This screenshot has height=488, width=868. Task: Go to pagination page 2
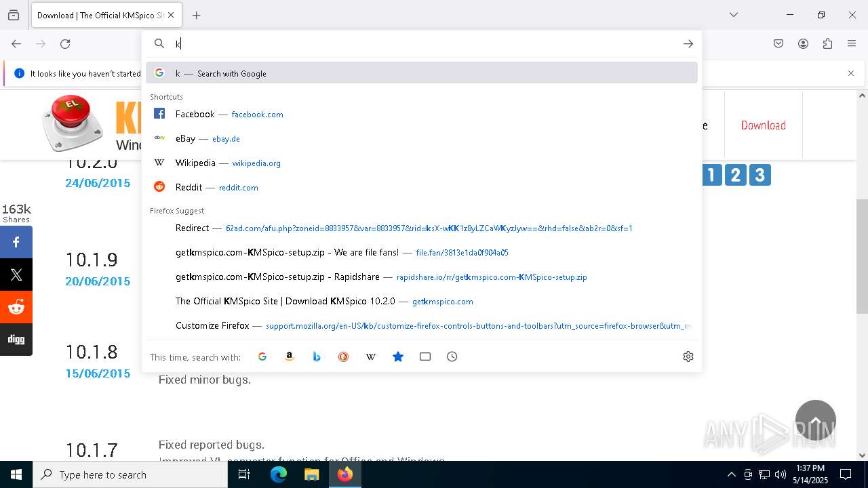click(x=735, y=175)
